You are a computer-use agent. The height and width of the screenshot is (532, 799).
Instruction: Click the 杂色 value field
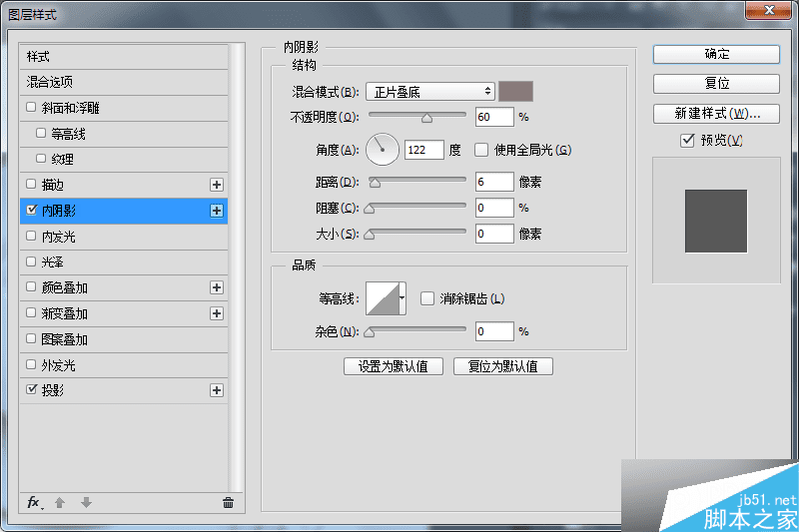(x=494, y=331)
